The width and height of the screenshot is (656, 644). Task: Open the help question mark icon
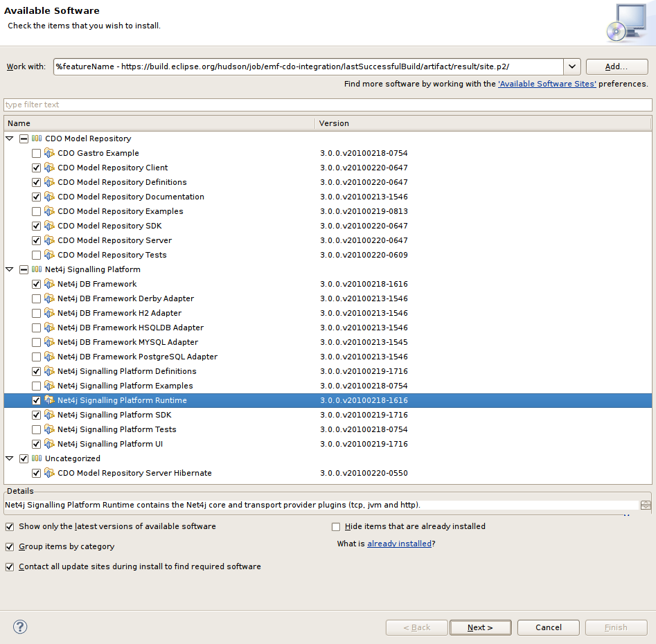19,627
